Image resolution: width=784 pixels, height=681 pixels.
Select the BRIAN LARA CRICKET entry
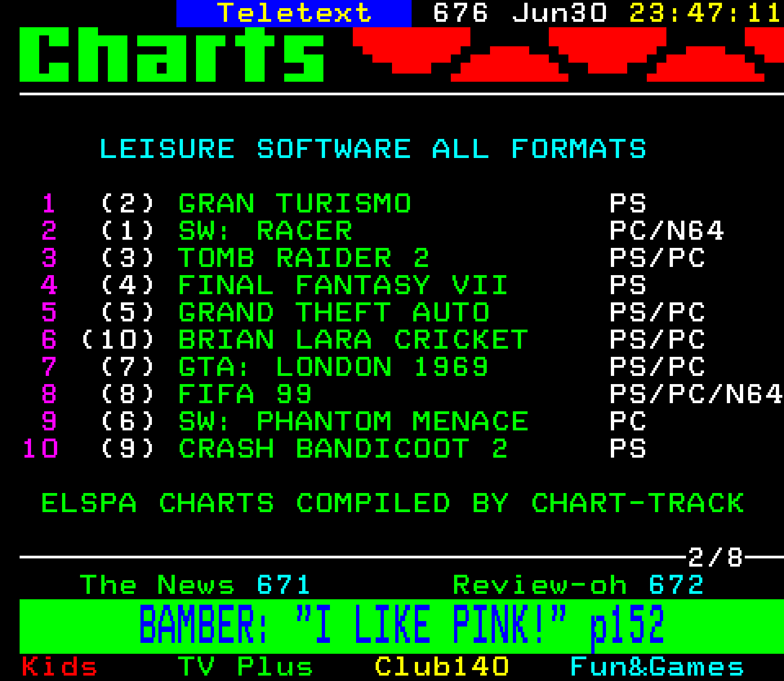[x=353, y=340]
